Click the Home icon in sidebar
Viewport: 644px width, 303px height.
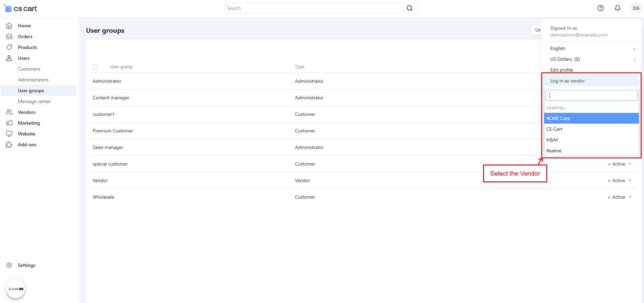pos(9,26)
